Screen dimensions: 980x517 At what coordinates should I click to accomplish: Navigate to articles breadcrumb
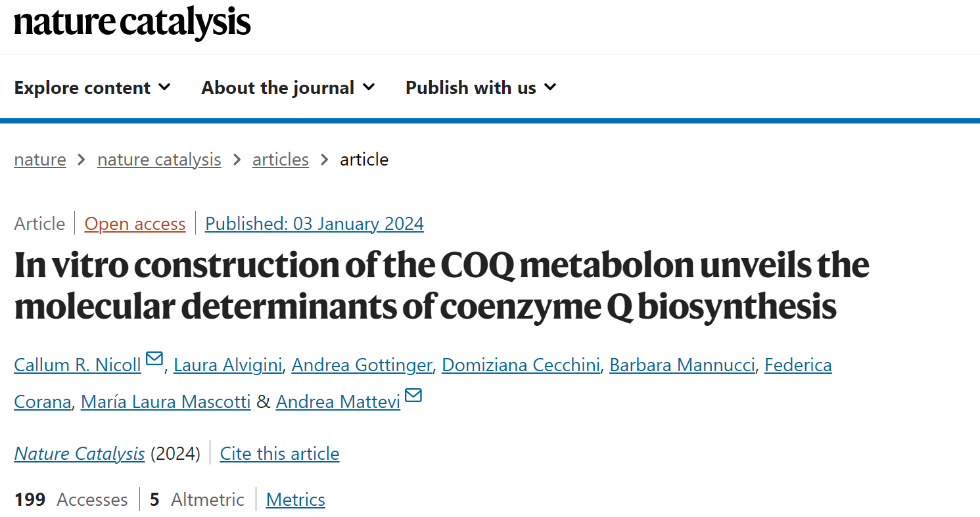pyautogui.click(x=281, y=160)
